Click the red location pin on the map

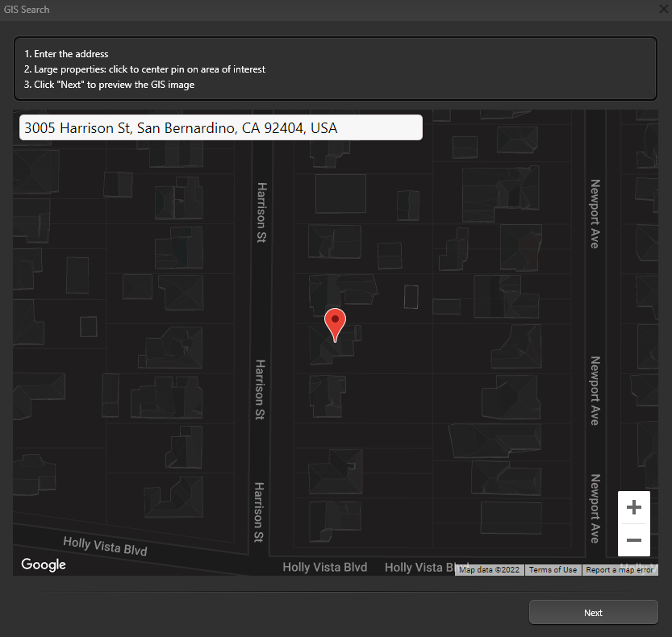tap(335, 323)
